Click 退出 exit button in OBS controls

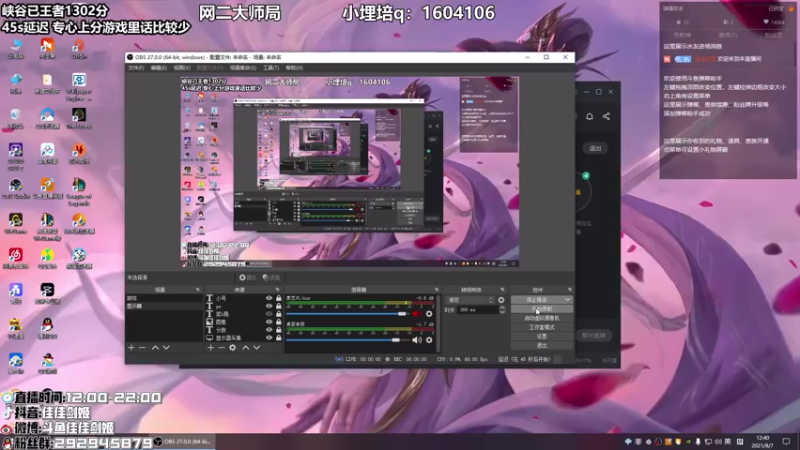(542, 346)
